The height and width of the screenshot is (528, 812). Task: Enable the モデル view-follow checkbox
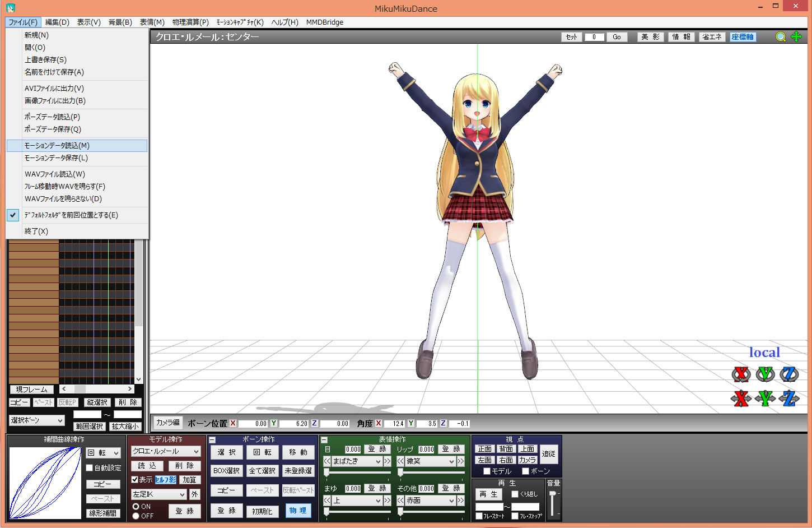tap(487, 471)
